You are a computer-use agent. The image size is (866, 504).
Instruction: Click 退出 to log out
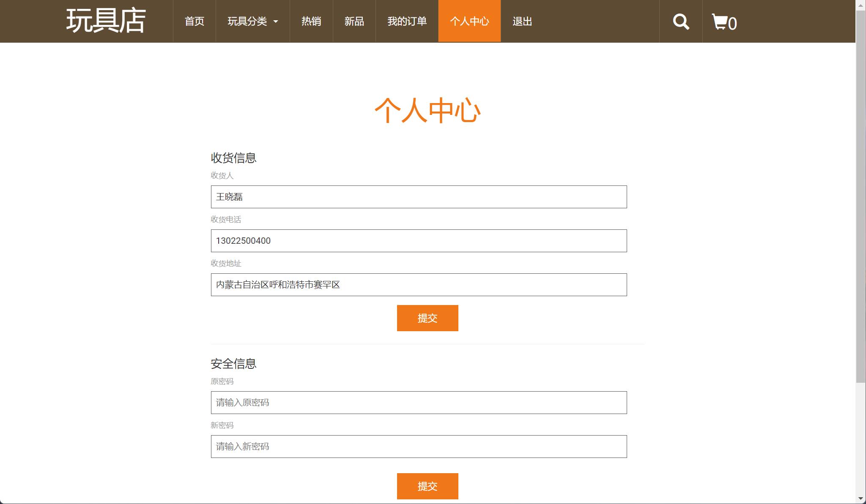(522, 21)
